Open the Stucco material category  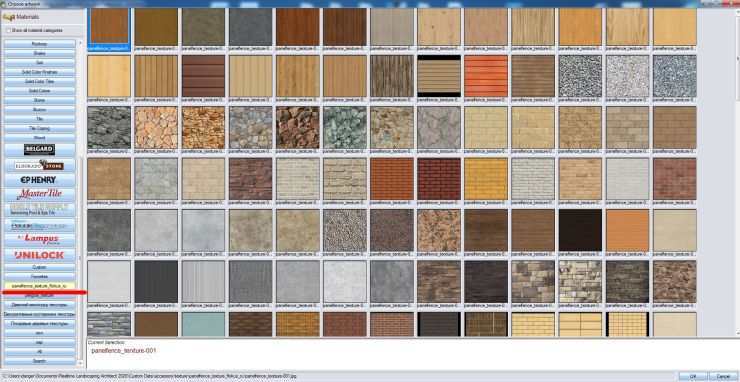click(x=40, y=110)
